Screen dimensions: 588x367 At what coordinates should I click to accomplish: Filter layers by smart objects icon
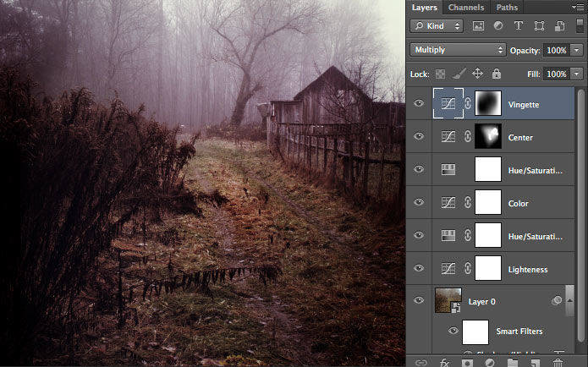pos(560,26)
